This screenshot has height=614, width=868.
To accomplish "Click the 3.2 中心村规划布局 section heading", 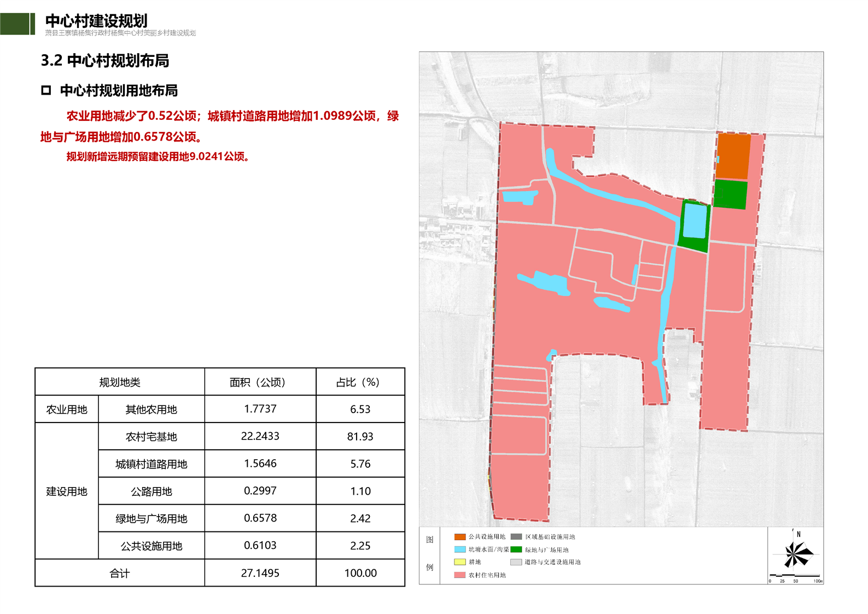I will coord(105,61).
